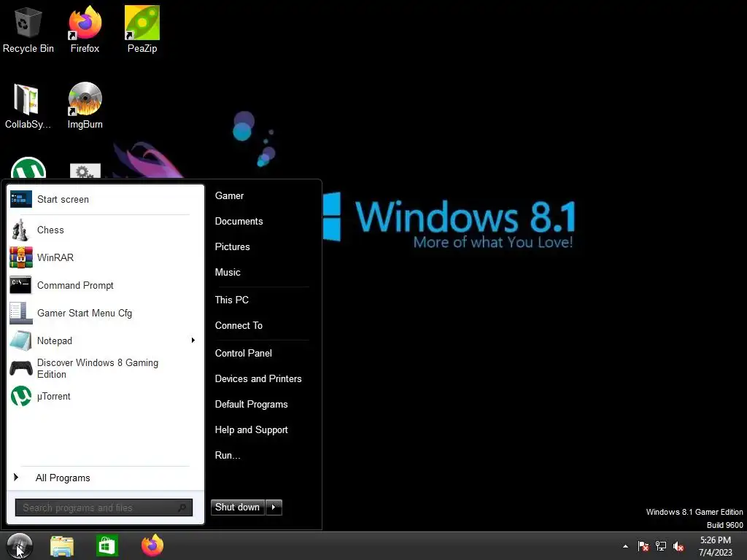Image resolution: width=747 pixels, height=560 pixels.
Task: Select Run... from Start menu
Action: pos(228,456)
